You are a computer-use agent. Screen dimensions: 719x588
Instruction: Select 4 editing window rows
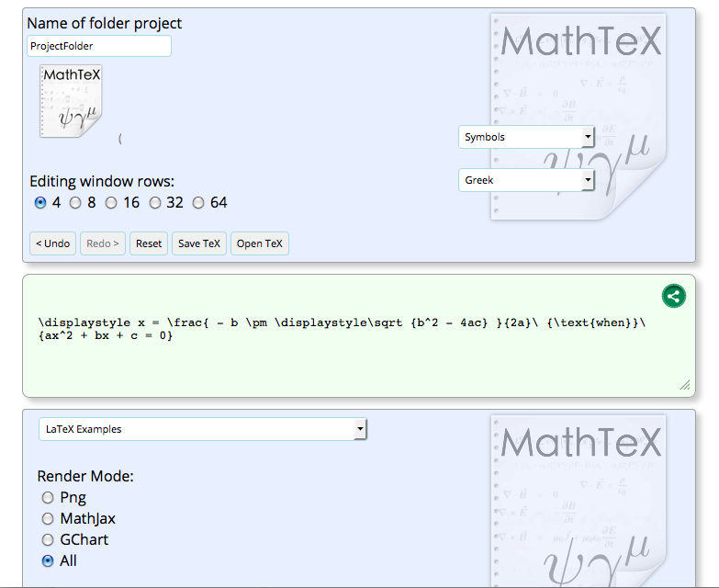coord(40,202)
